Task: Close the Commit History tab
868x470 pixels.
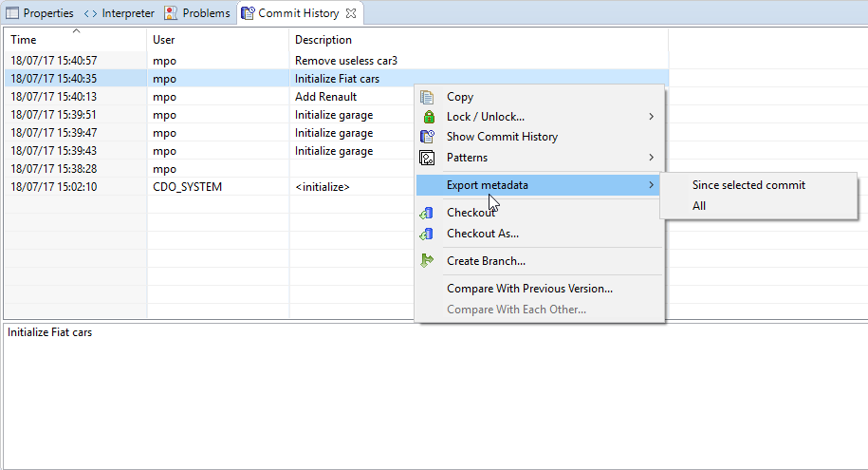Action: pos(351,13)
